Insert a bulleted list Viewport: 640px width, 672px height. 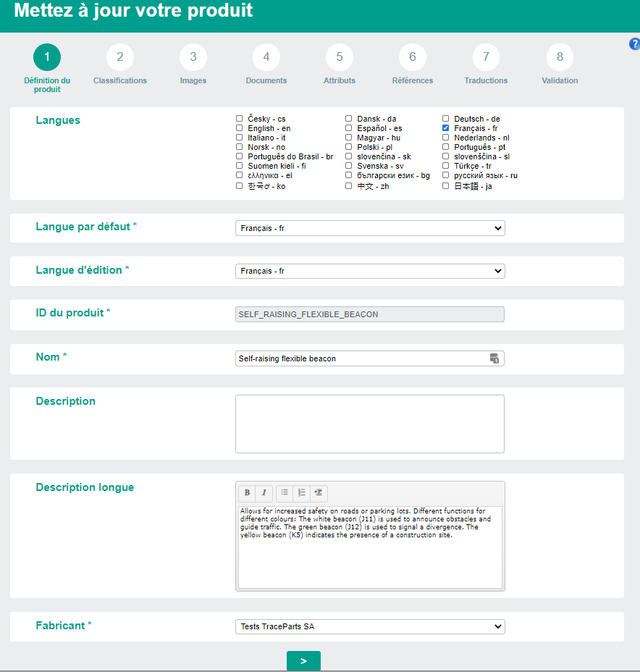point(285,492)
